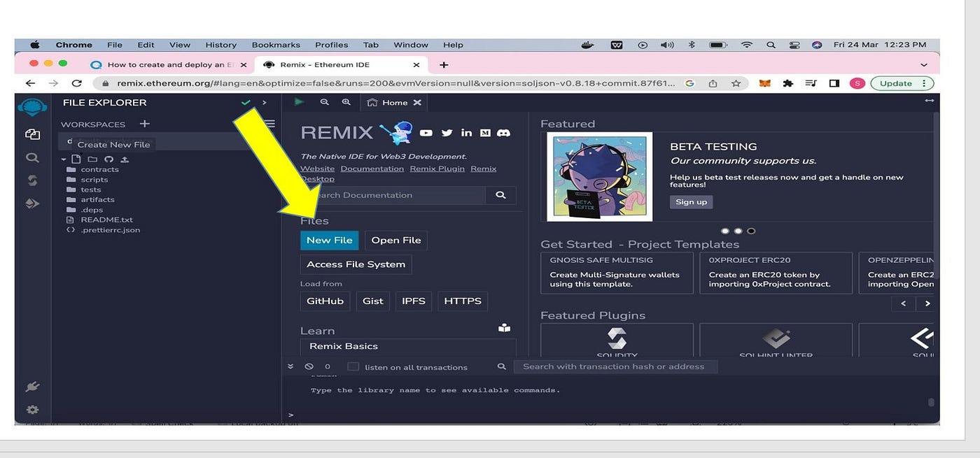The height and width of the screenshot is (458, 980).
Task: Open the Bookmarks menu in menu bar
Action: tap(276, 45)
